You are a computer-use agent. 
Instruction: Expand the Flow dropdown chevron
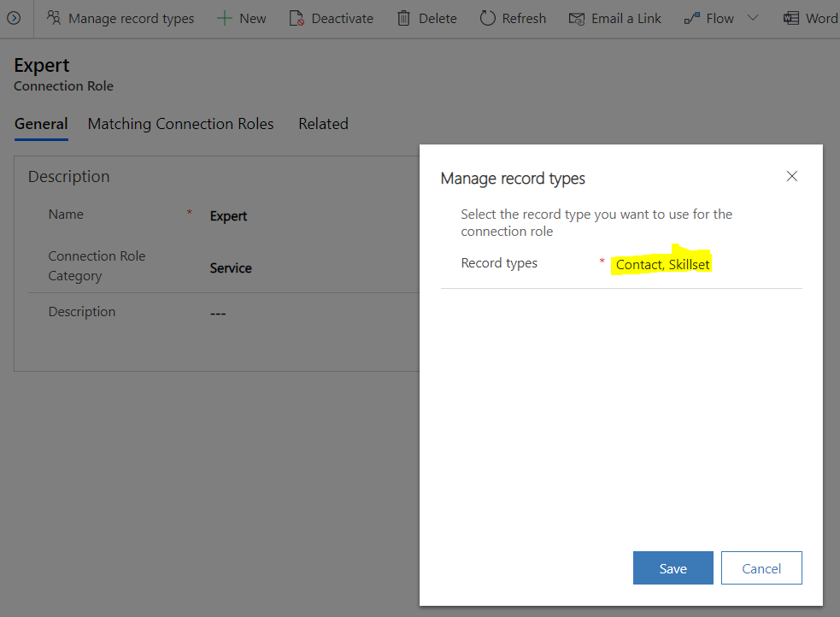point(753,18)
